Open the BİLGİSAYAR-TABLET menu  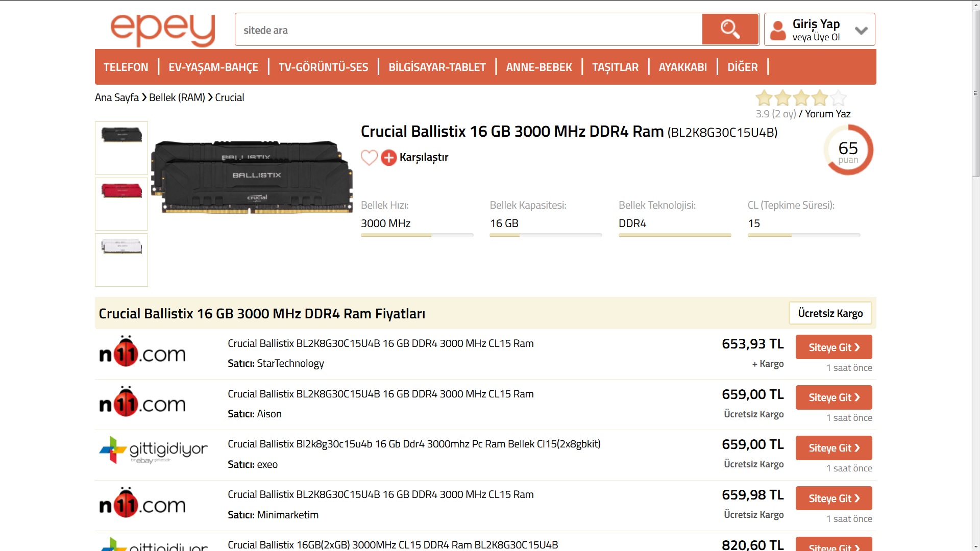(x=437, y=67)
